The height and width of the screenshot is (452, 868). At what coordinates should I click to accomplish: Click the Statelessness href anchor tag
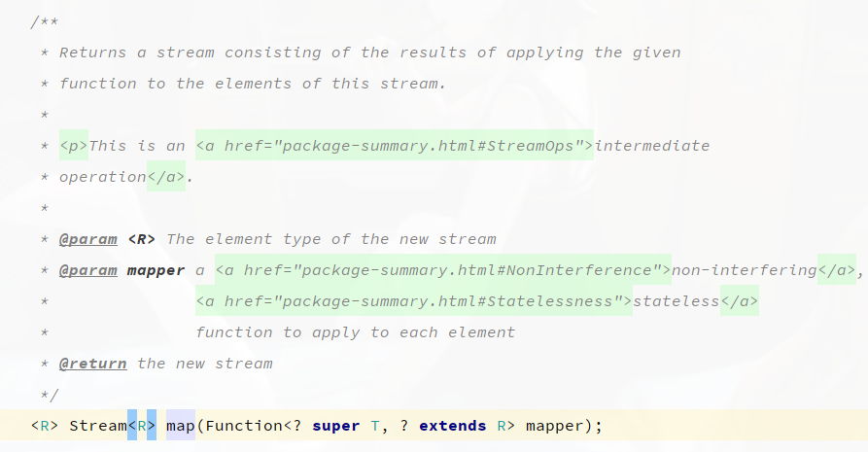pyautogui.click(x=414, y=300)
